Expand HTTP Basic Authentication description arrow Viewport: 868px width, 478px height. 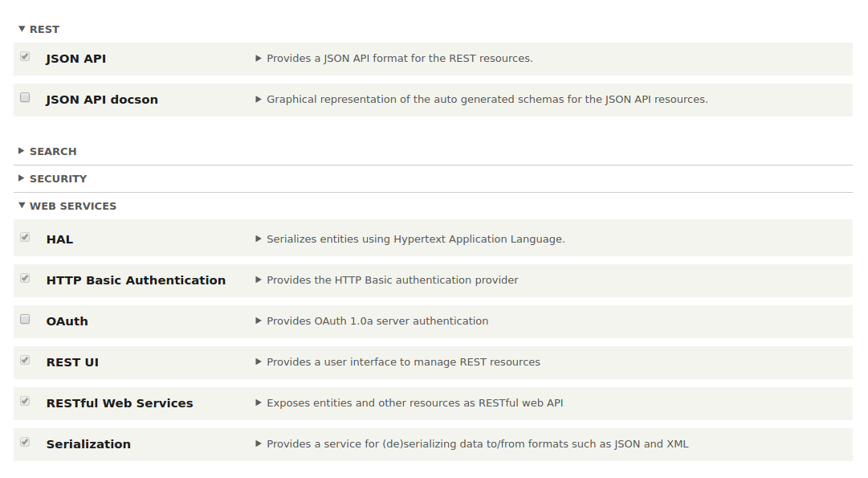(x=258, y=280)
